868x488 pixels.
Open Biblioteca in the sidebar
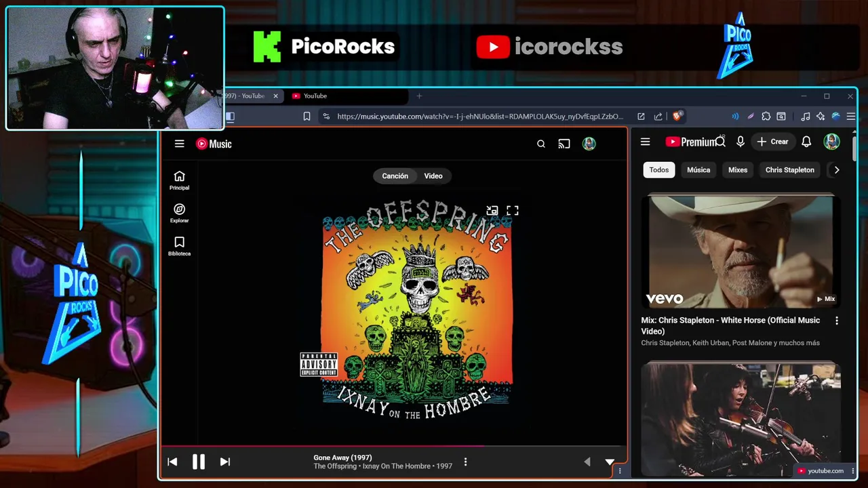[179, 246]
